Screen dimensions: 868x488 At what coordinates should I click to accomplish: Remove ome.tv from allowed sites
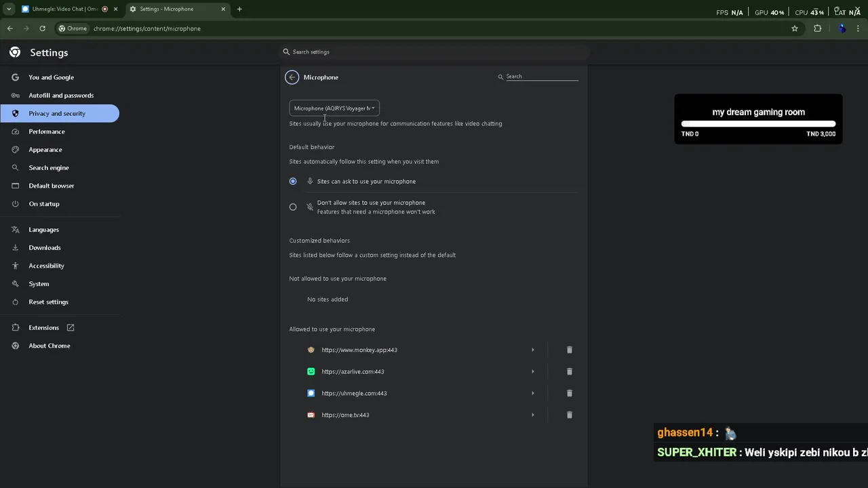(x=570, y=415)
